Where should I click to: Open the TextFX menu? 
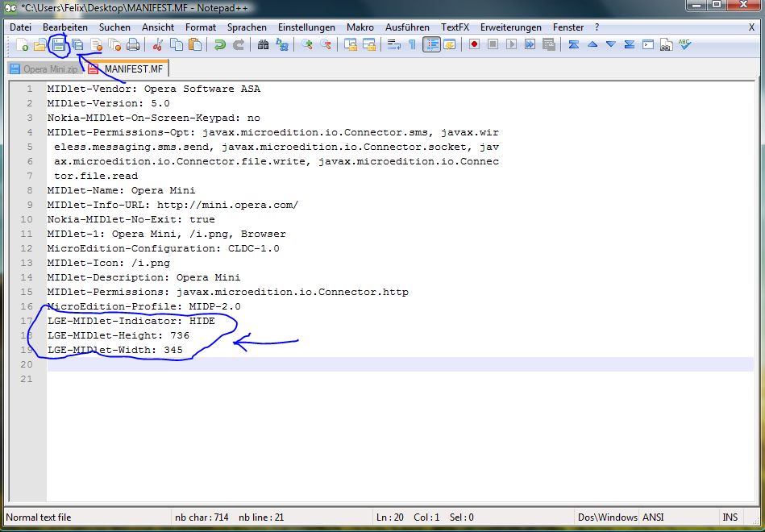click(455, 27)
